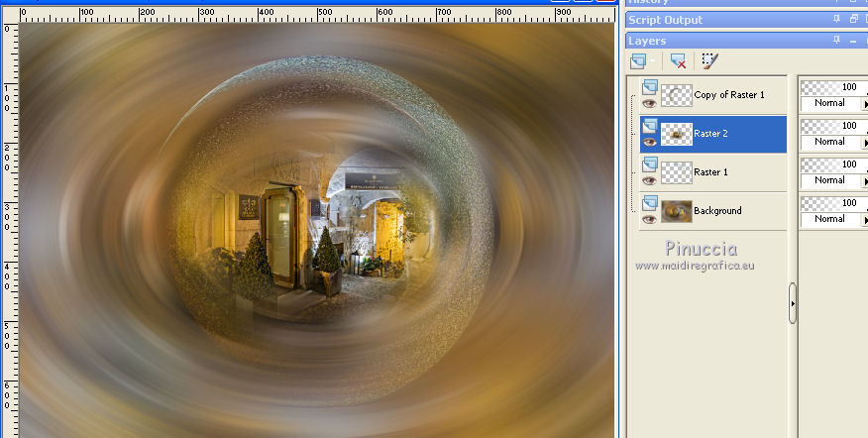The image size is (868, 438).
Task: Click raster layer type icon of Raster 1
Action: 650,165
